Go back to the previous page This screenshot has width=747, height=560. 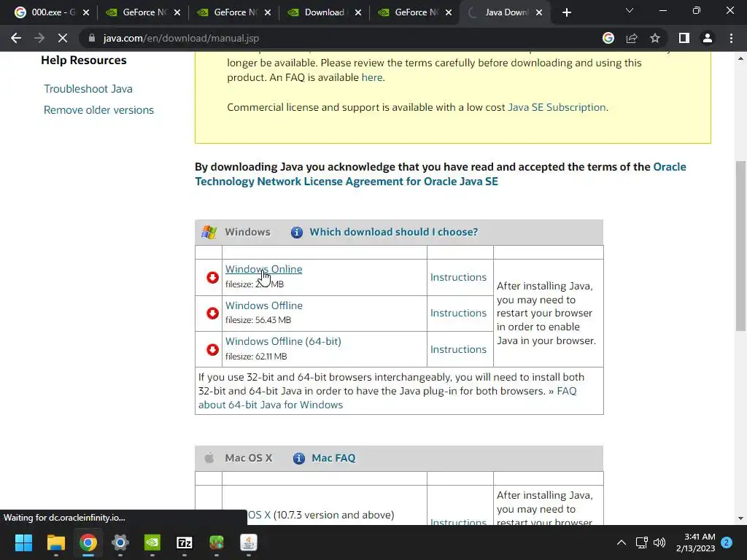[x=16, y=38]
